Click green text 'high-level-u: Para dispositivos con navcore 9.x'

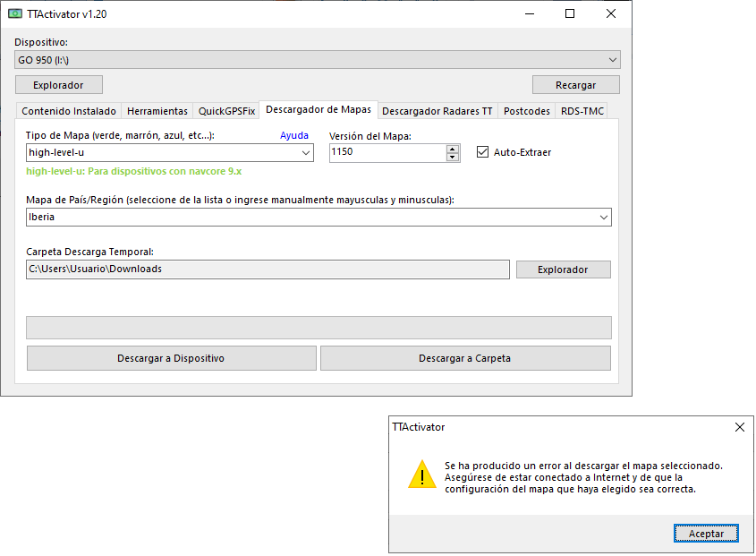133,171
